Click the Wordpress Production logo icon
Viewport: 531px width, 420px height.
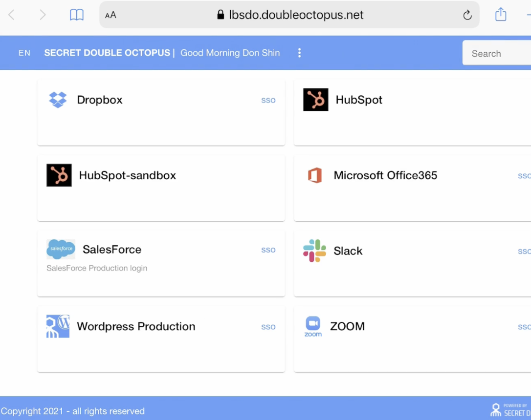58,326
